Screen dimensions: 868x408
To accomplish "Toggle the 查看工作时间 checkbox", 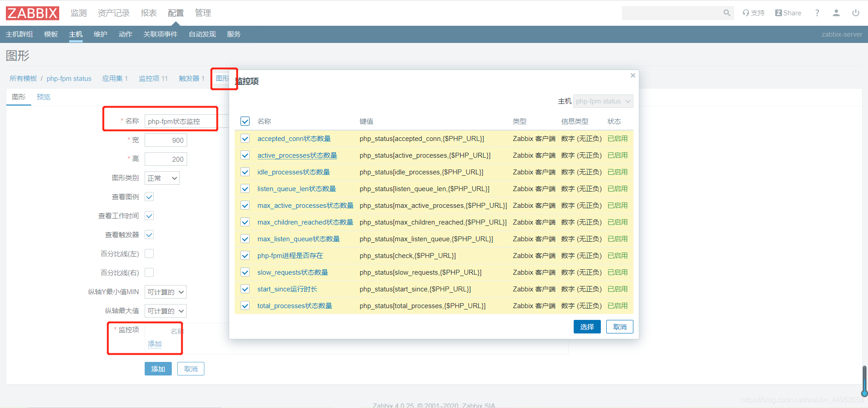I will click(149, 216).
